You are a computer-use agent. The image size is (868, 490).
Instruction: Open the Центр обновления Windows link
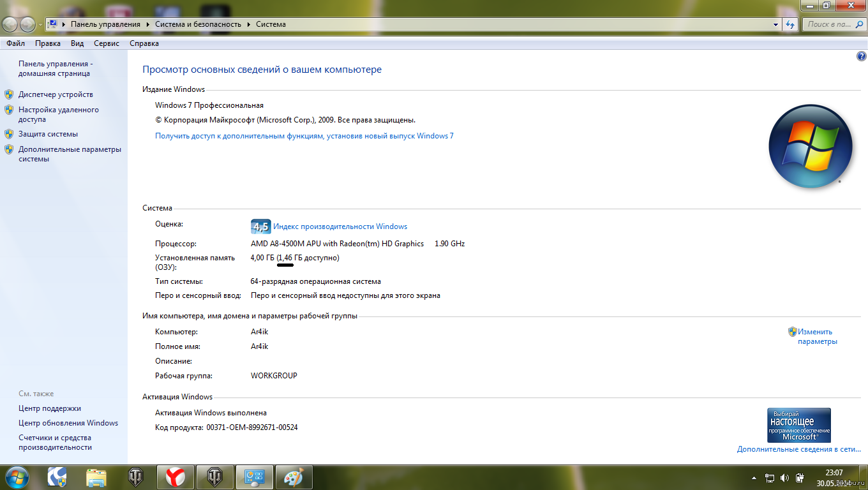pos(68,423)
